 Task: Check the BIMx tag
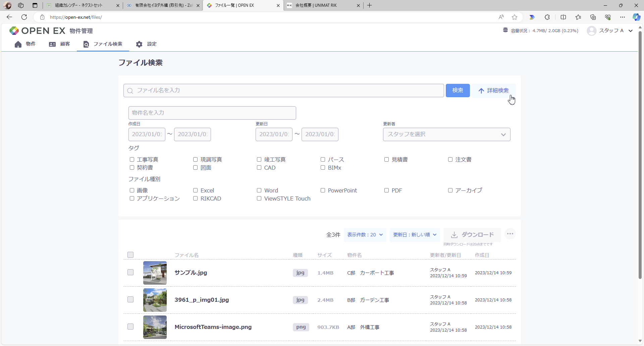323,168
